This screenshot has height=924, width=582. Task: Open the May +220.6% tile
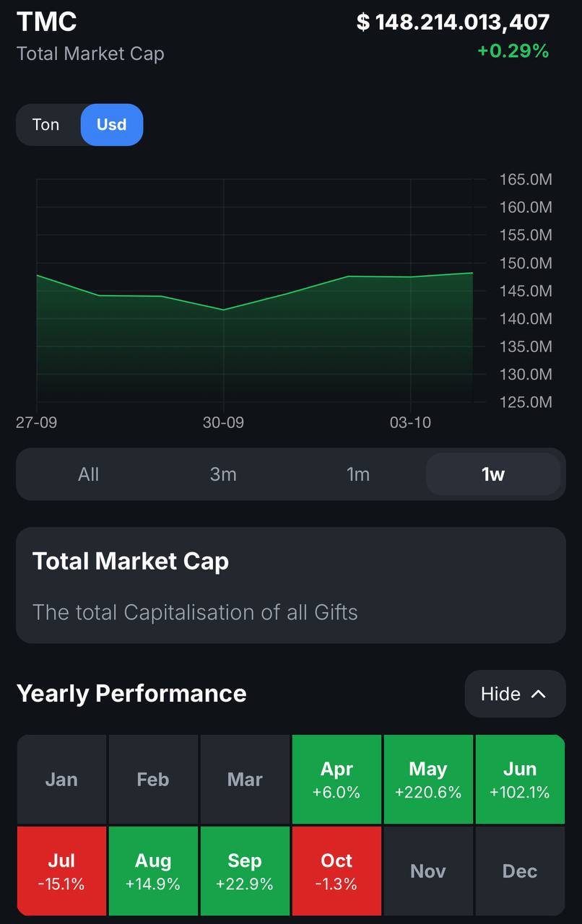coord(428,780)
